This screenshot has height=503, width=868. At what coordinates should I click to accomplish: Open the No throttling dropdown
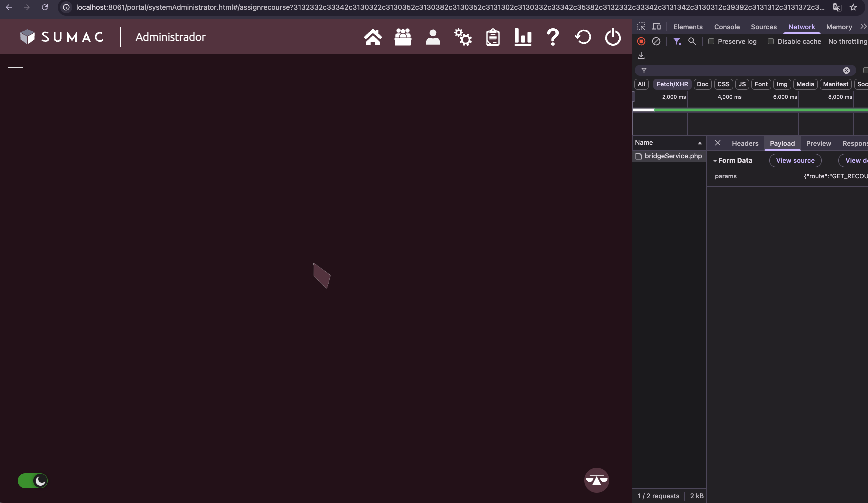(x=847, y=42)
